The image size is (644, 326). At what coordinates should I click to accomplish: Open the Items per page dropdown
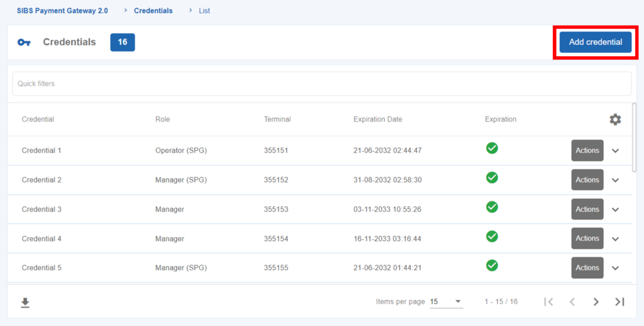click(446, 302)
